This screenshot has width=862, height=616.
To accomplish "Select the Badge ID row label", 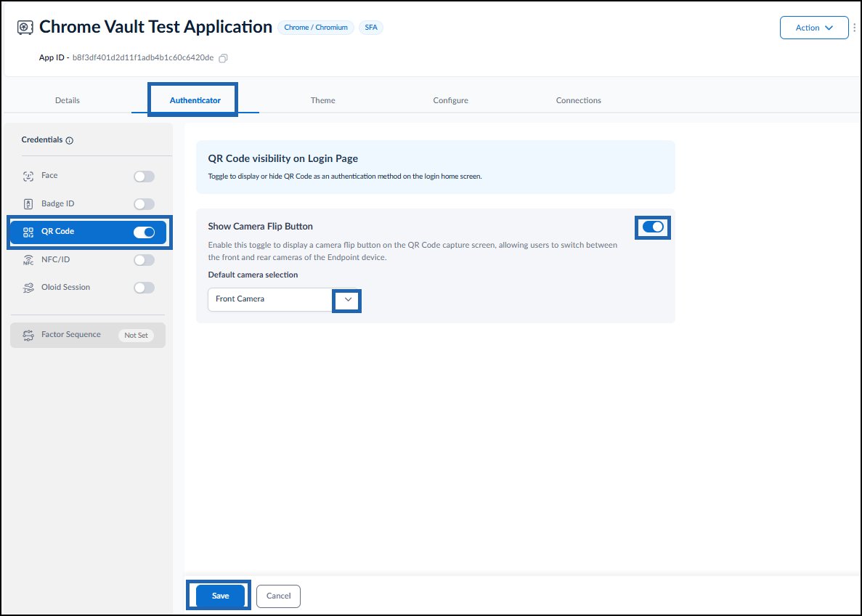I will pyautogui.click(x=57, y=203).
